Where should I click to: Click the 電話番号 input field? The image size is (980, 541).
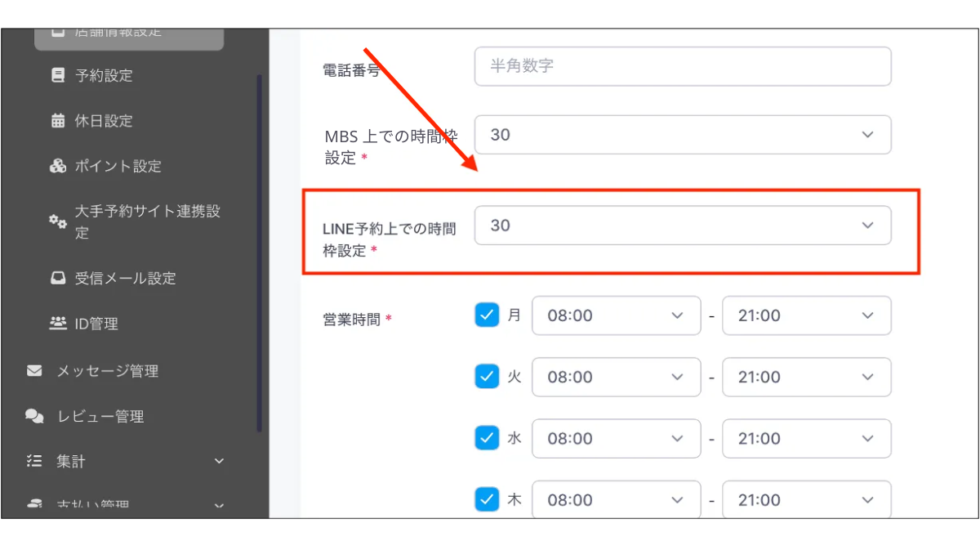click(x=682, y=66)
